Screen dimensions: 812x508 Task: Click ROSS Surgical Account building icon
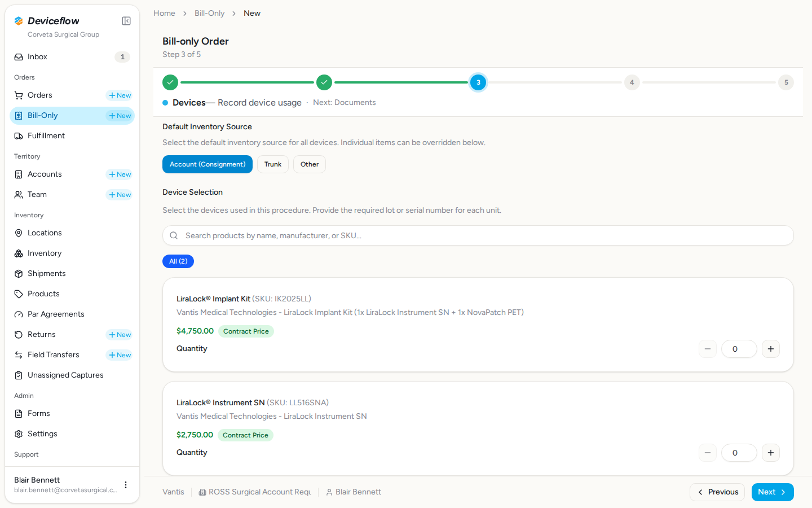click(202, 492)
